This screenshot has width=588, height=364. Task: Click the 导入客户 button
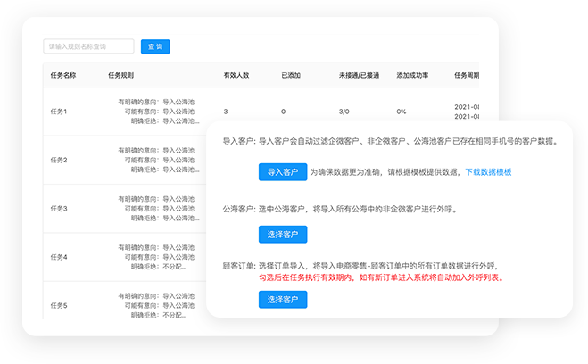[282, 171]
